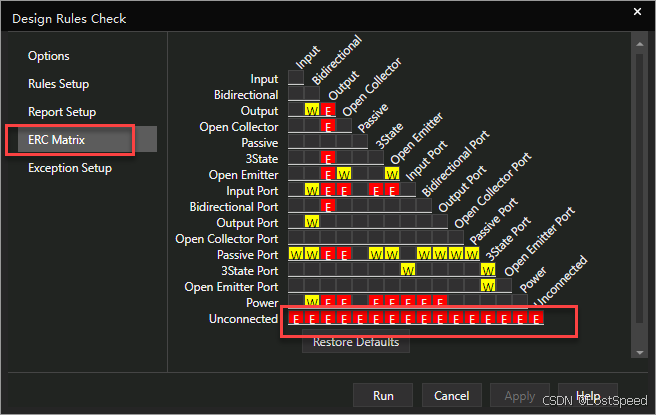
Task: Click Open Emitter Port row 3State Port warning cell
Action: [488, 286]
